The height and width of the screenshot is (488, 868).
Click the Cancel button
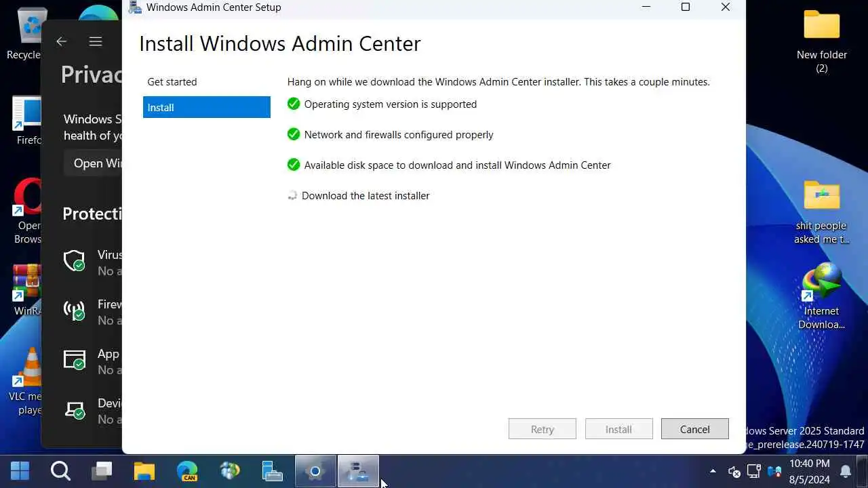pos(695,429)
